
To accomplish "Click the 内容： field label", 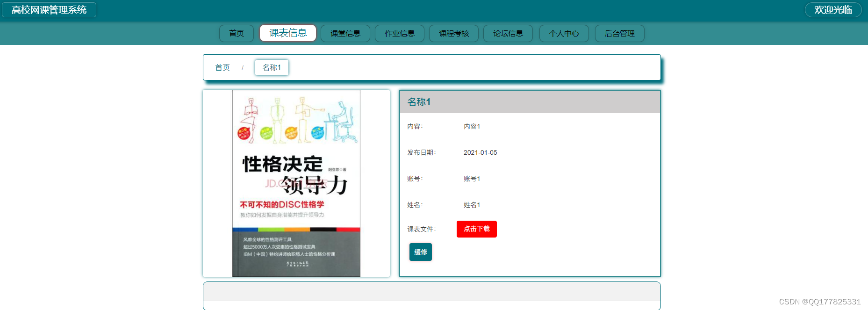I will (415, 126).
